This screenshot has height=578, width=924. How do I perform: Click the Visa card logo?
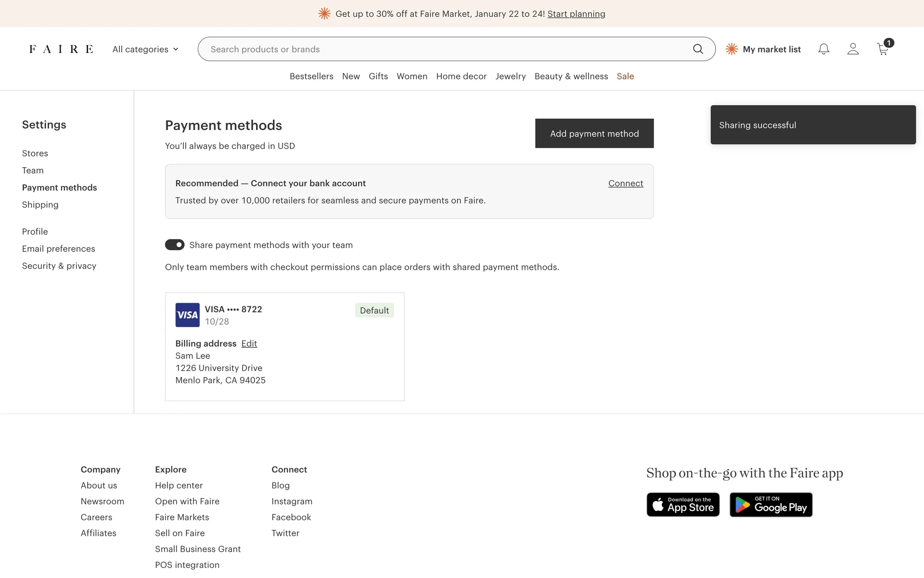187,315
